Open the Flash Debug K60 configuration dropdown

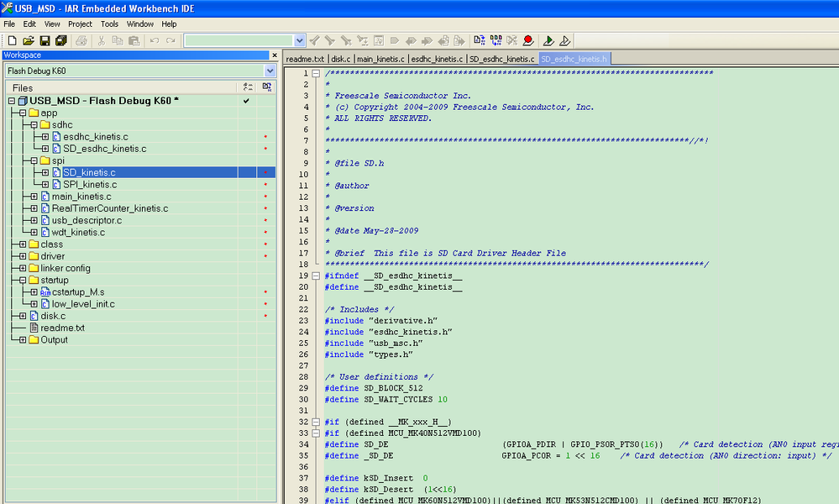point(270,71)
